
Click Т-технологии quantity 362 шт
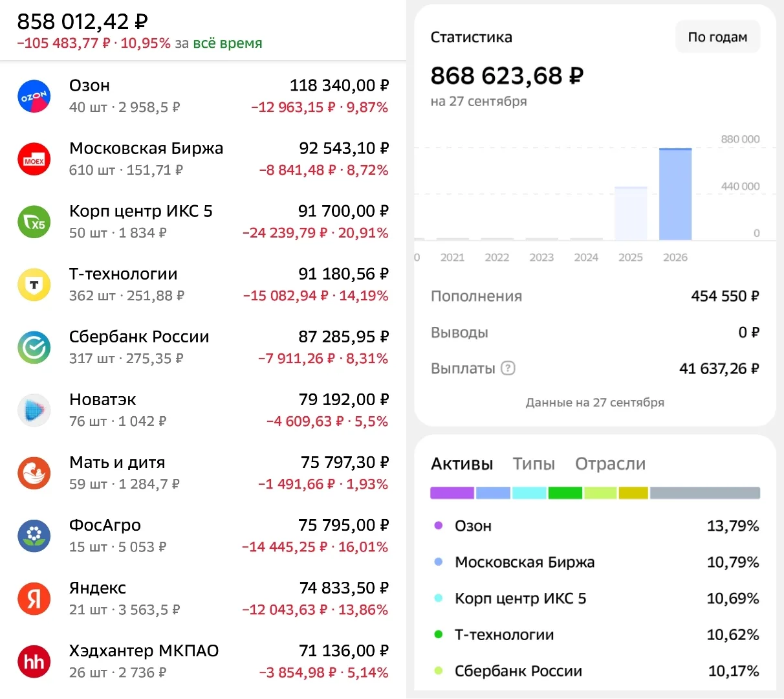[x=91, y=296]
